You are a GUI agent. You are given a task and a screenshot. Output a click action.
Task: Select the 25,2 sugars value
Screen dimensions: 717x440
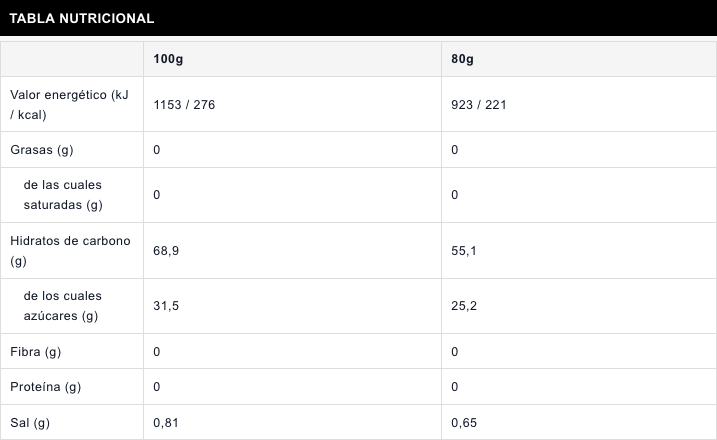pos(464,306)
